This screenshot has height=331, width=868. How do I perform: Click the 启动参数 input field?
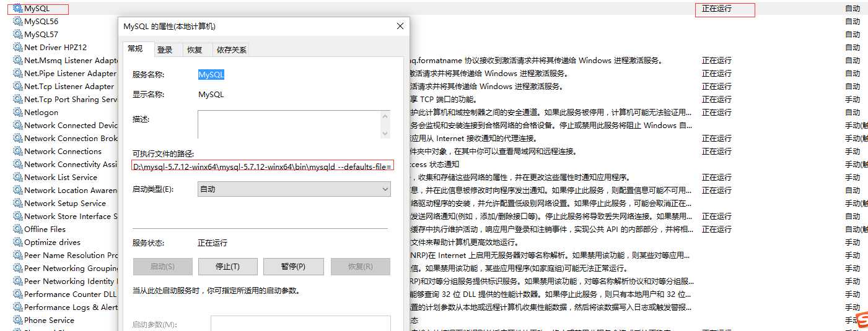pos(300,324)
